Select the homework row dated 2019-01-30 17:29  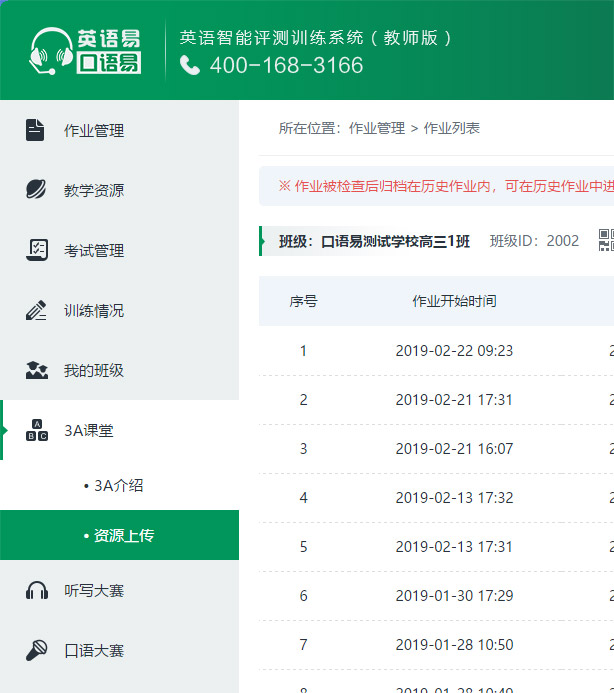[454, 595]
